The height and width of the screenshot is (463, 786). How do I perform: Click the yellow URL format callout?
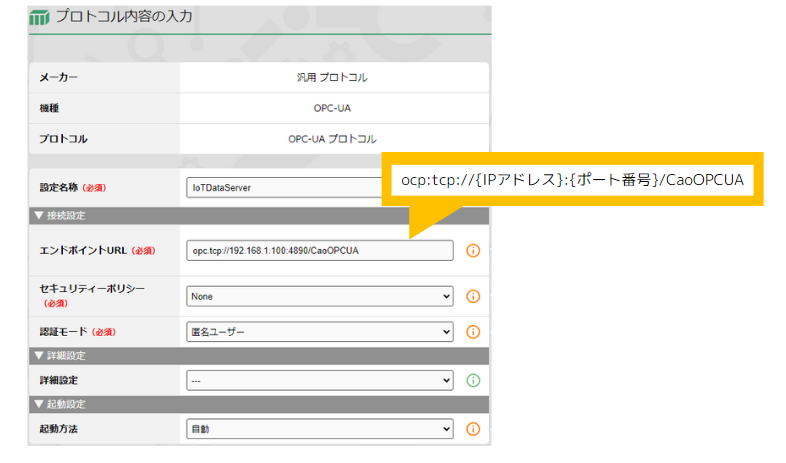pyautogui.click(x=573, y=180)
